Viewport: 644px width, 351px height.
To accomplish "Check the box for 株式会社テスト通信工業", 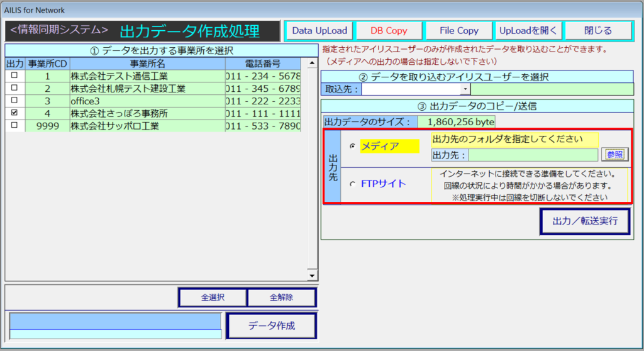I will (14, 76).
